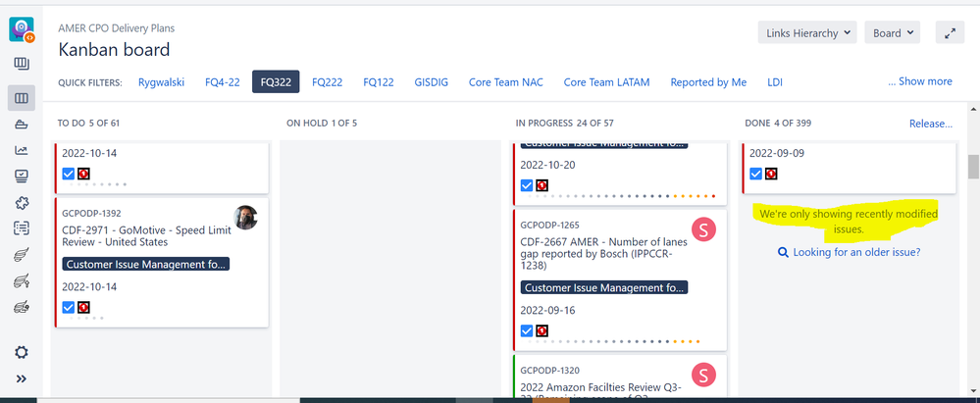Open the Links Hierarchy dropdown
This screenshot has height=403, width=980.
point(807,33)
